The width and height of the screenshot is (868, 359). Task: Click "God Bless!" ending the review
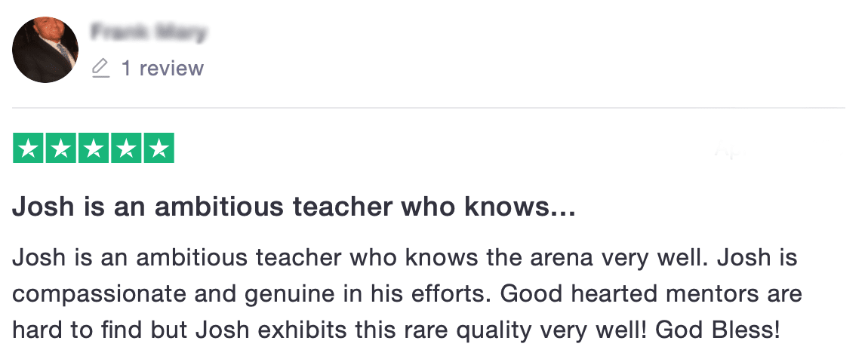717,331
